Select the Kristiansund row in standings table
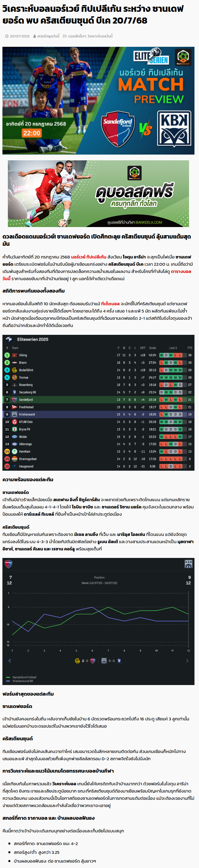Screen dimensions: 199x868 click(x=98, y=415)
